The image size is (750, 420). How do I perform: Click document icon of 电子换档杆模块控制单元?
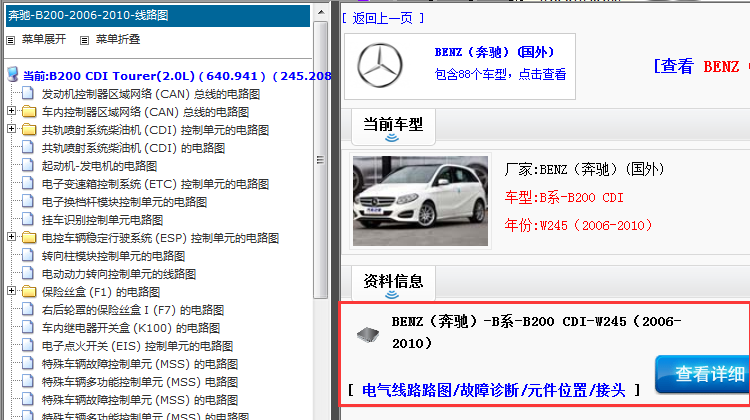[x=28, y=201]
